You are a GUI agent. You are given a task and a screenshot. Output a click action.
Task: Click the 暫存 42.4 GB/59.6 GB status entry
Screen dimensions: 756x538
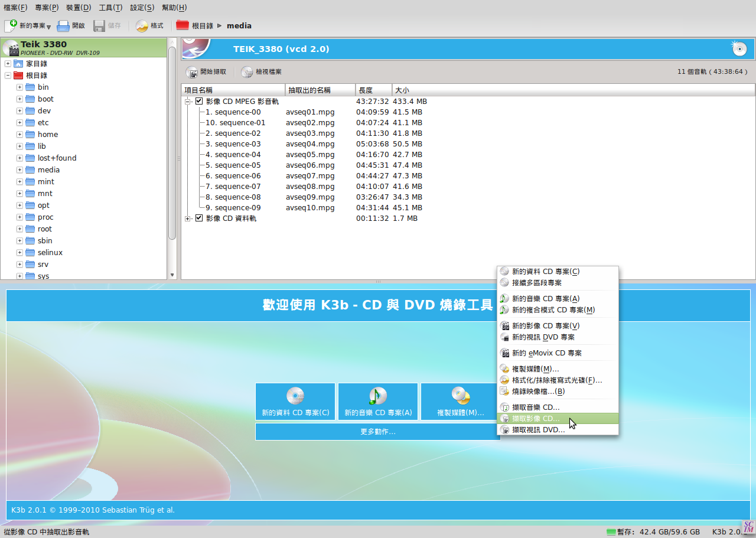(x=653, y=532)
